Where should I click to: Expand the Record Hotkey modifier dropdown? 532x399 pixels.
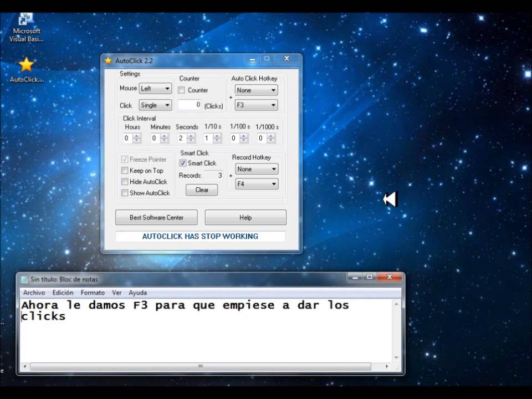pyautogui.click(x=257, y=169)
